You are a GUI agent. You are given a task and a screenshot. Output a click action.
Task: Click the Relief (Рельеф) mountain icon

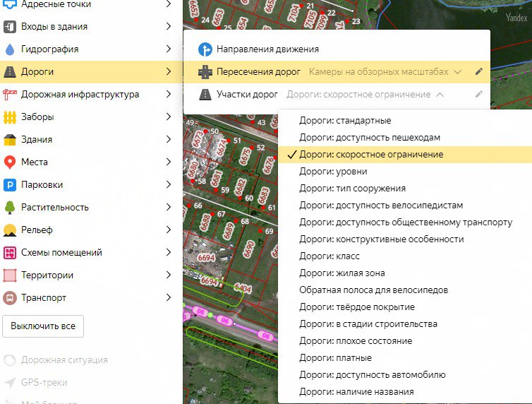(10, 230)
